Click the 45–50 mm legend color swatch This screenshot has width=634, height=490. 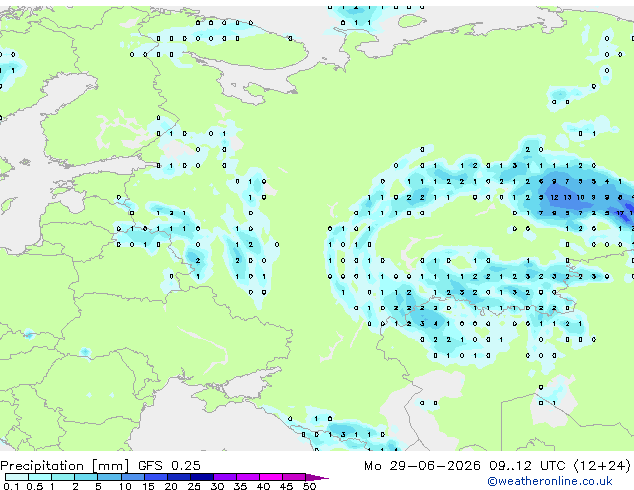[x=294, y=477]
